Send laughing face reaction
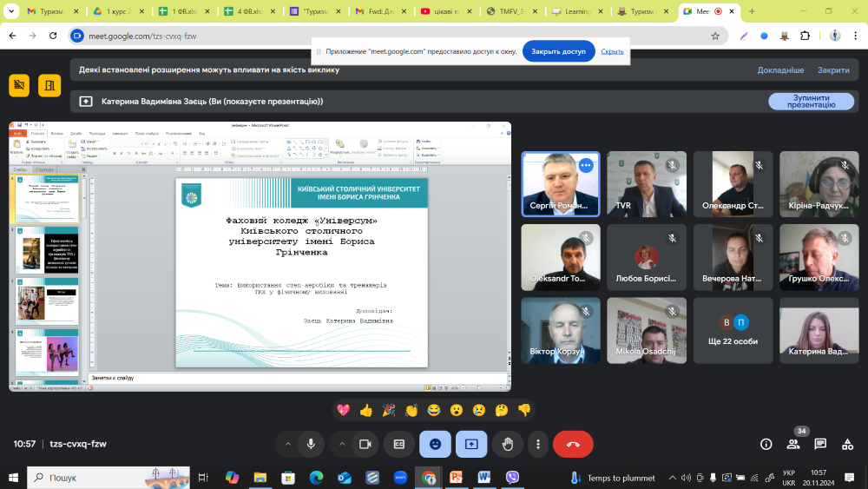 pyautogui.click(x=434, y=410)
